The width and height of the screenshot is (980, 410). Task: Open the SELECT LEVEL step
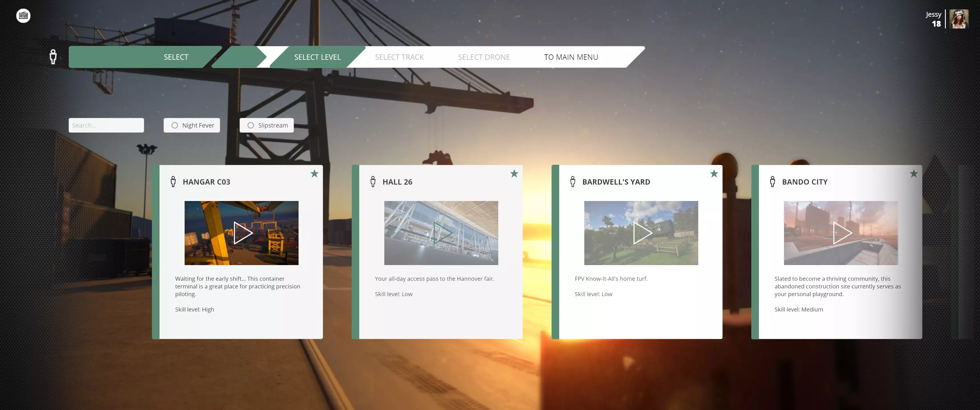click(317, 57)
